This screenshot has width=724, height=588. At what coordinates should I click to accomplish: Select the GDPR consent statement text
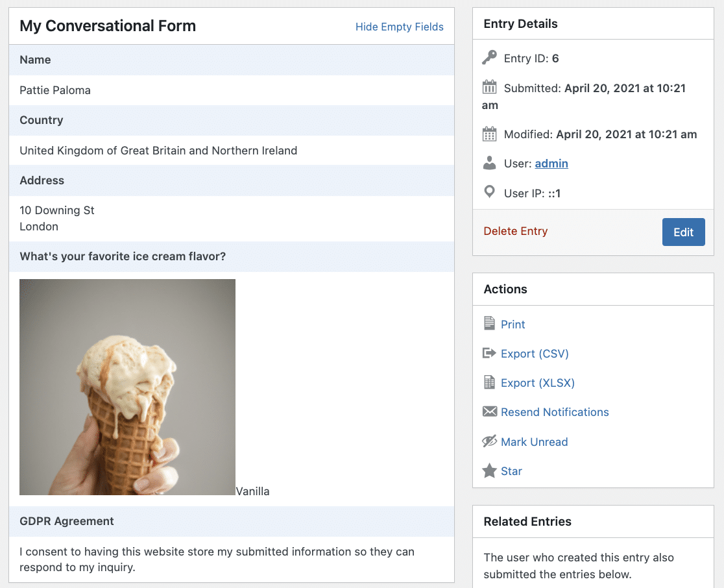217,559
